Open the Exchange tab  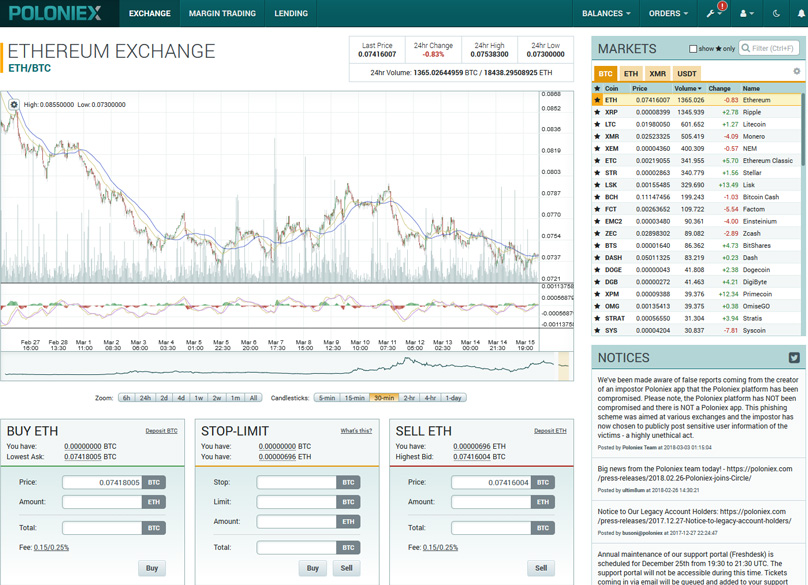[150, 13]
